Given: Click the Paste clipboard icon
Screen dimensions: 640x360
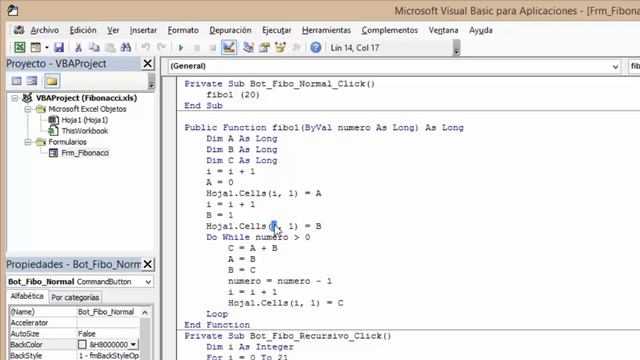Looking at the screenshot, I should coord(110,47).
